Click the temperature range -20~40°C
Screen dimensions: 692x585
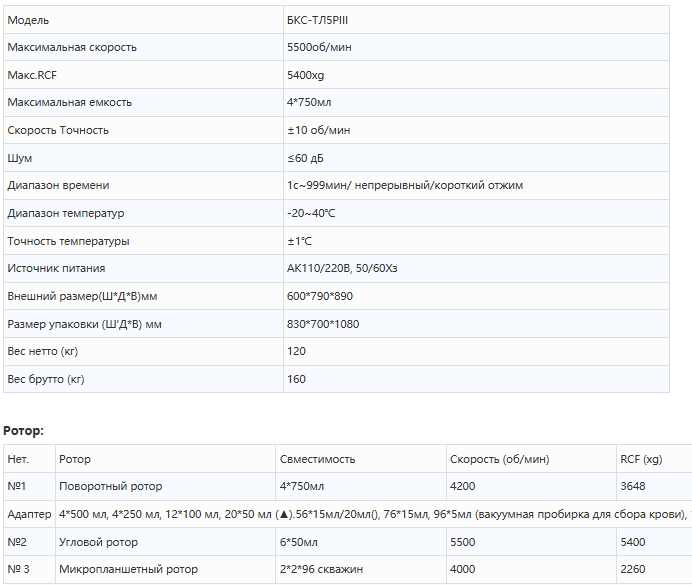[311, 213]
